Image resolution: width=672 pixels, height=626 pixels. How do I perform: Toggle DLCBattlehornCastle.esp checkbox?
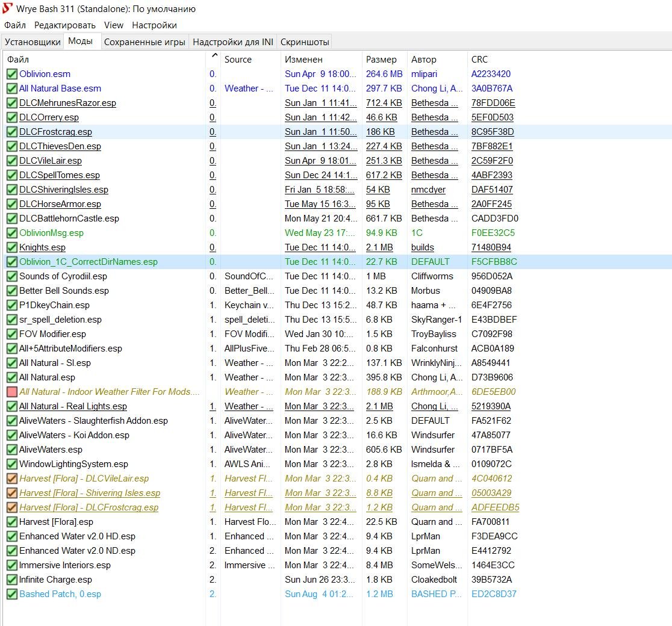(12, 218)
